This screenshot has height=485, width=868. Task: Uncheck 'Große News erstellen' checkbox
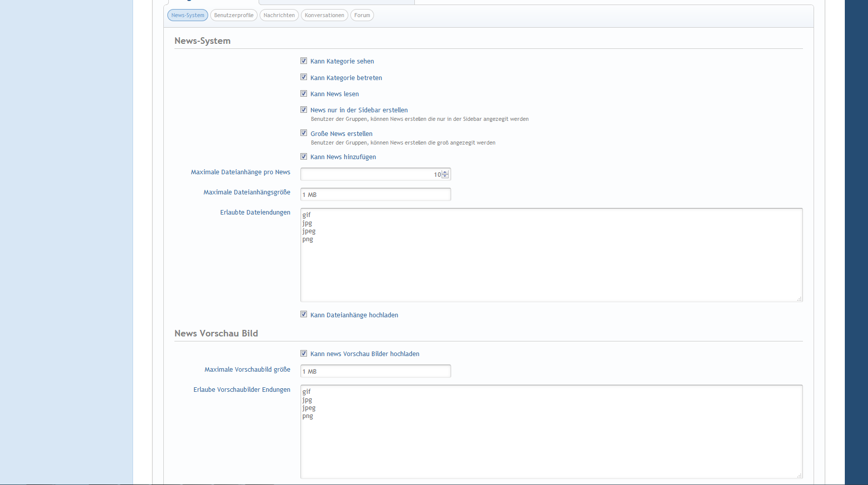(x=303, y=133)
